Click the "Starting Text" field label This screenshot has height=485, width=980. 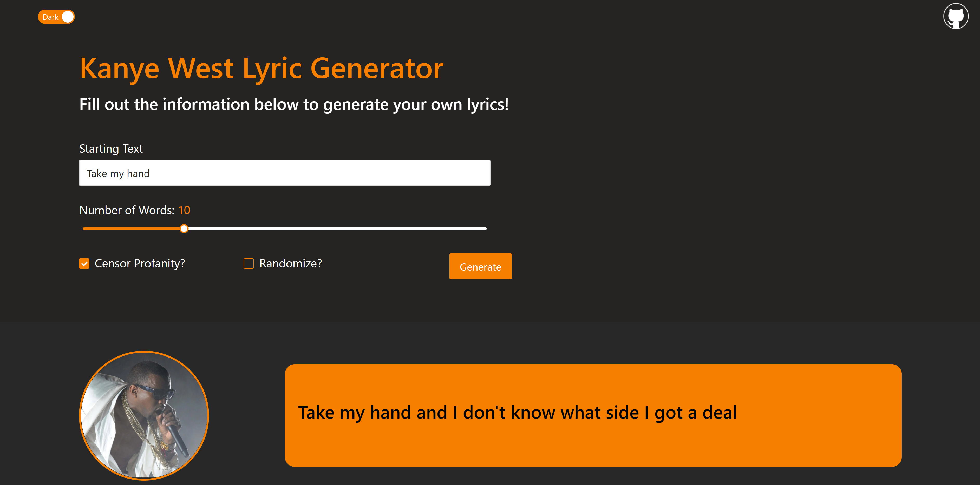coord(111,149)
